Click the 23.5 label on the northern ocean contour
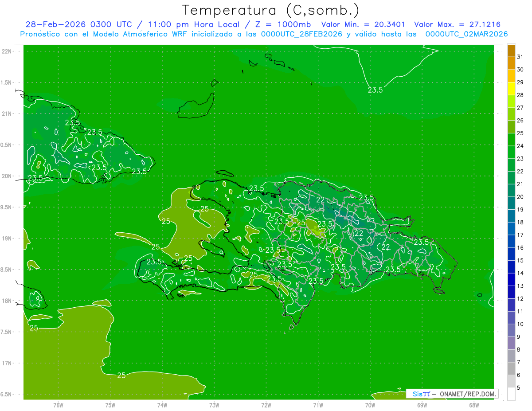The height and width of the screenshot is (411, 532). (375, 90)
